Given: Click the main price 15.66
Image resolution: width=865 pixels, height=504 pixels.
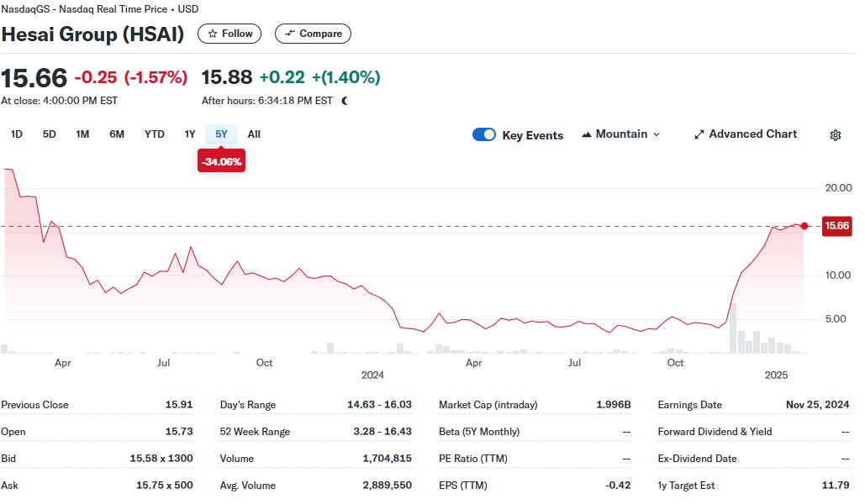Looking at the screenshot, I should [x=34, y=78].
